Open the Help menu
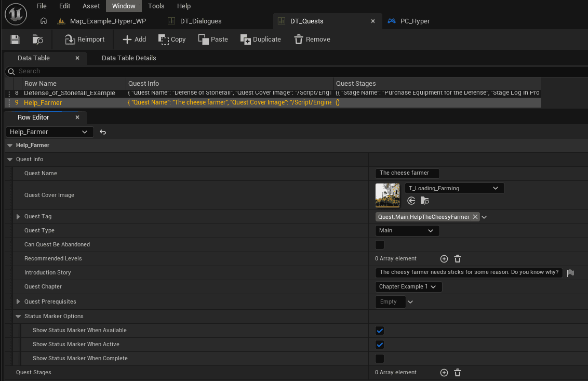 184,6
